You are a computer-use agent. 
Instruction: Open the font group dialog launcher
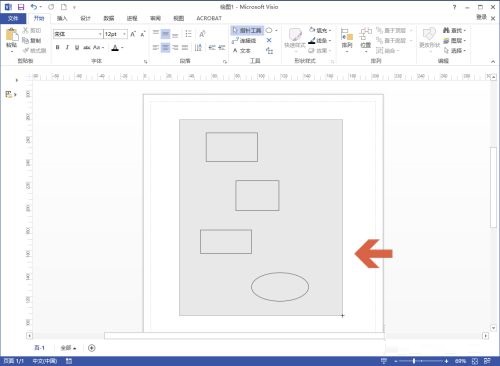(x=146, y=61)
